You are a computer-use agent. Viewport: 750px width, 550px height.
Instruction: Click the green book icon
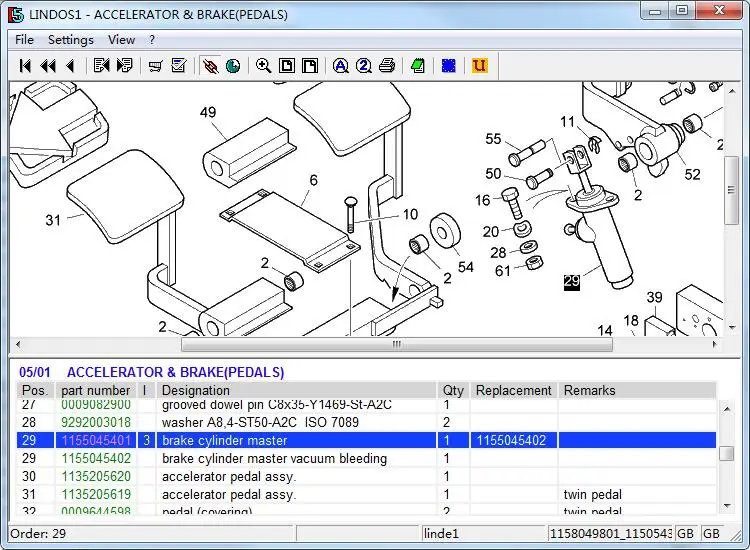click(x=418, y=66)
